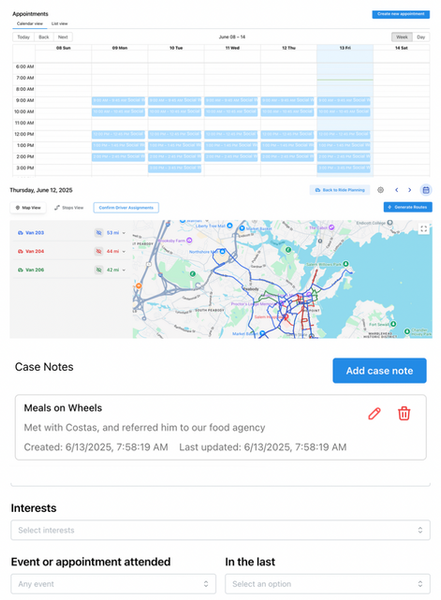Open Monday 9:00 AM appointment

[118, 101]
